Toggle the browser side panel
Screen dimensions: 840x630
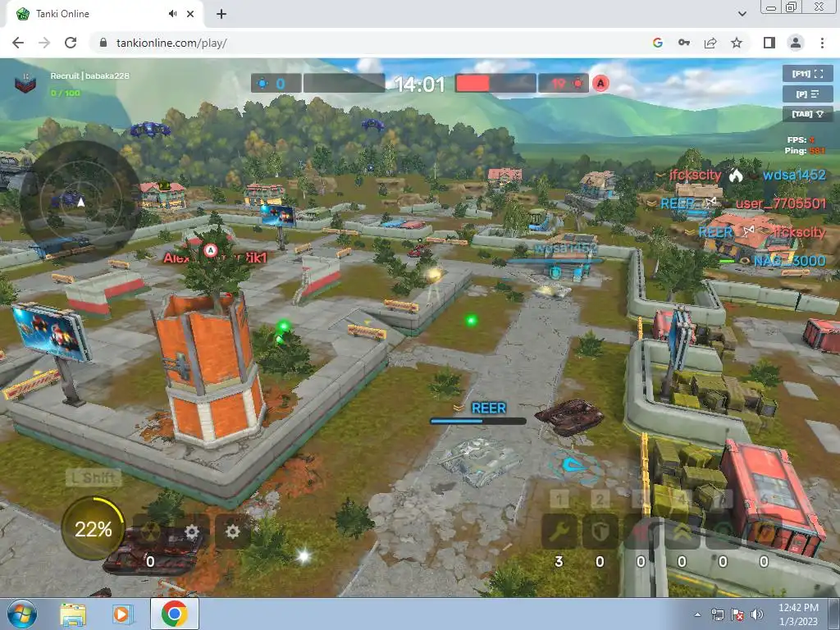tap(769, 43)
